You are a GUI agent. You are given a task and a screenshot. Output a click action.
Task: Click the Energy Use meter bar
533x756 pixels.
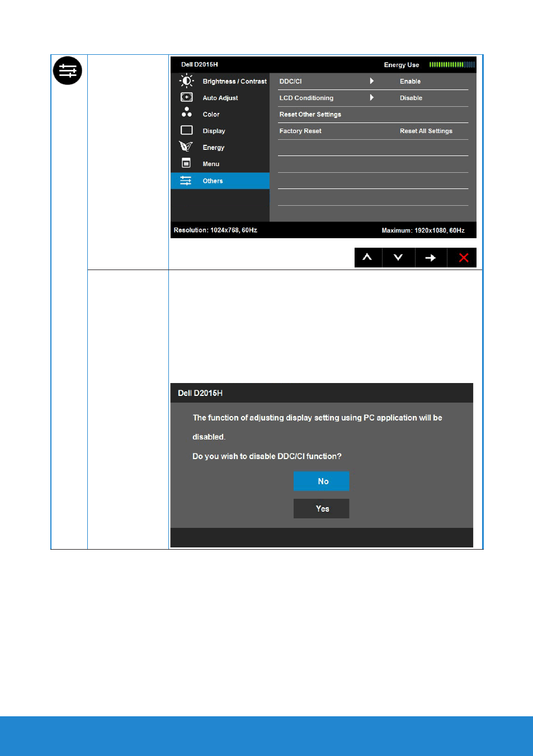click(452, 65)
